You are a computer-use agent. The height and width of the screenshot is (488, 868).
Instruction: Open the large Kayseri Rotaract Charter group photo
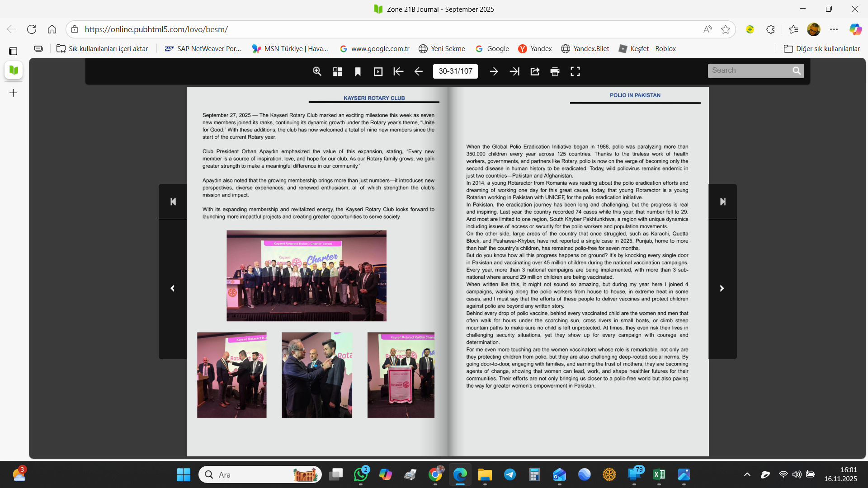307,276
